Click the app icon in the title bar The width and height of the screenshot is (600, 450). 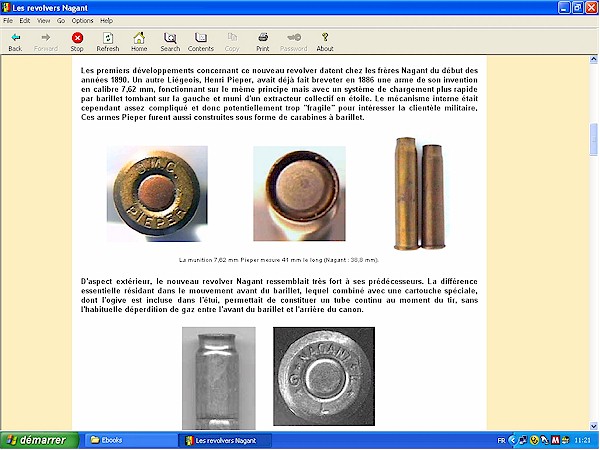[x=6, y=7]
